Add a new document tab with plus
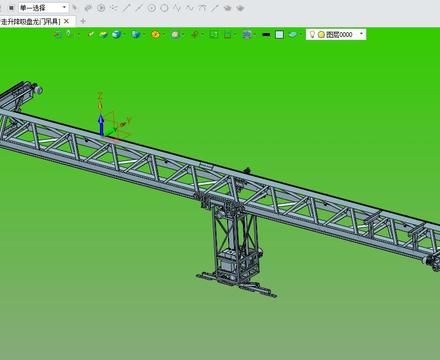 [83, 21]
